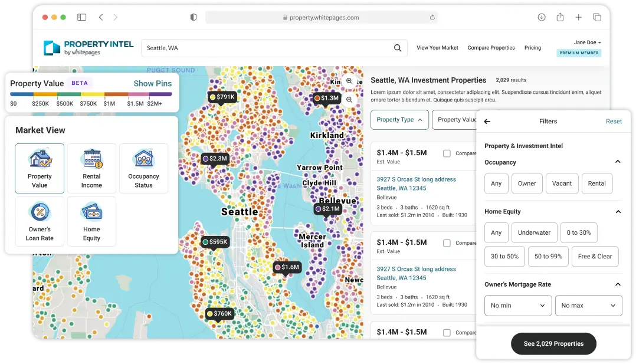Select the Property Value market view
636x364 pixels.
click(x=40, y=168)
